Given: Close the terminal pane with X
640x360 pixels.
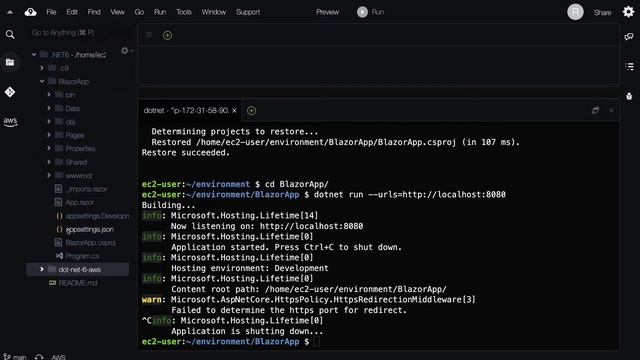Looking at the screenshot, I should (x=611, y=111).
